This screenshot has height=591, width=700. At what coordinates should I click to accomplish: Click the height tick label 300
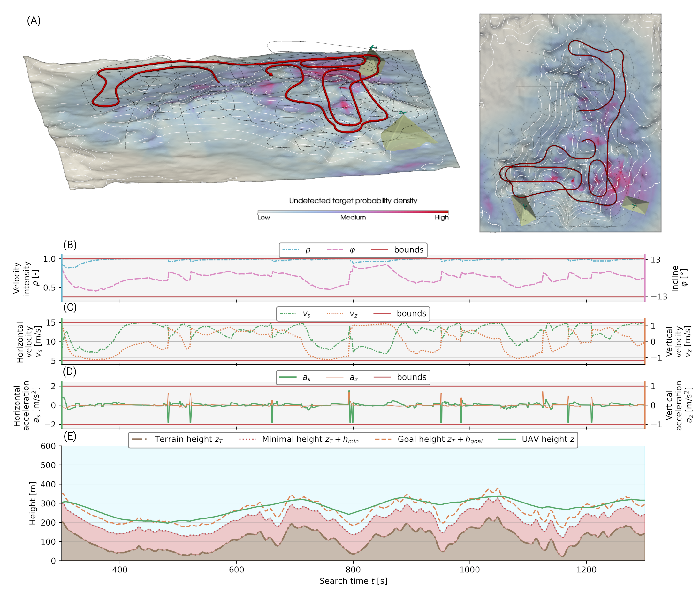point(48,503)
